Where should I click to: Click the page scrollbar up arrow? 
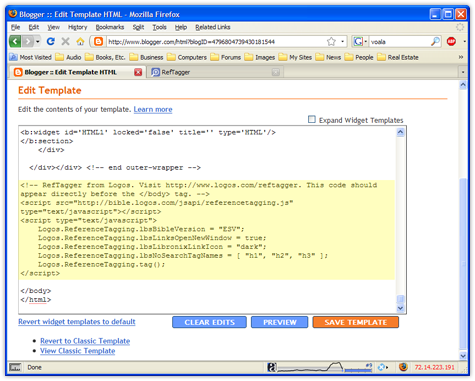[x=463, y=85]
